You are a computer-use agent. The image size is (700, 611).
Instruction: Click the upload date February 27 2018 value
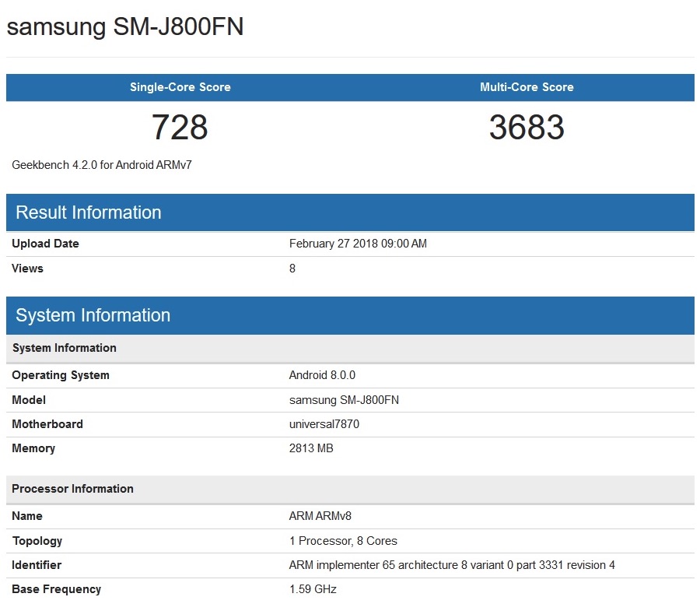point(358,244)
